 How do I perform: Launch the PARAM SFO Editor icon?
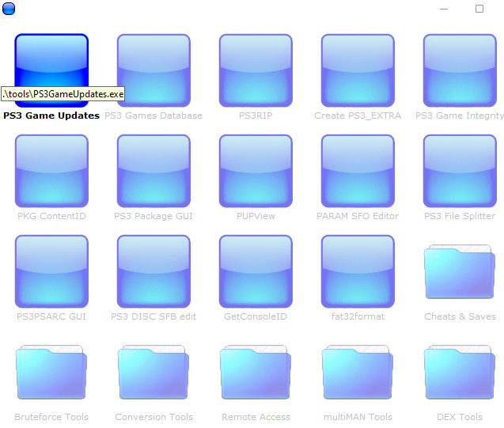[358, 171]
